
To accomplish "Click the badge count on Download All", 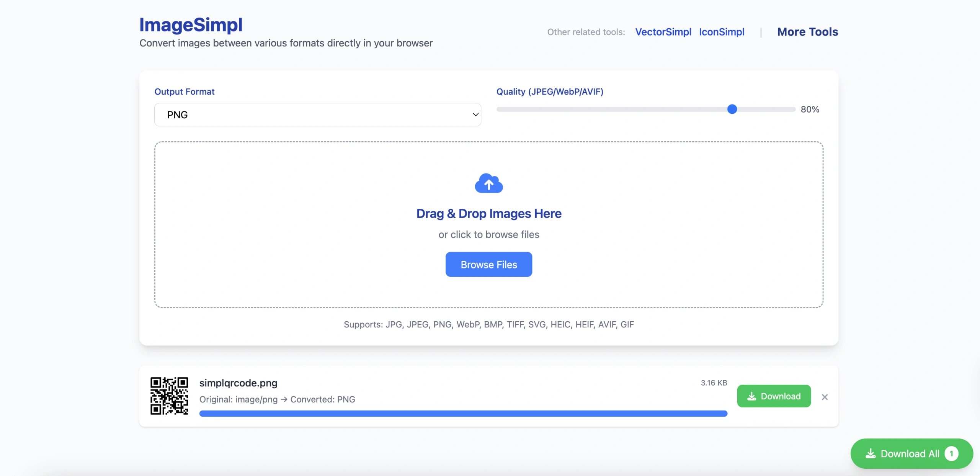I will (x=951, y=454).
